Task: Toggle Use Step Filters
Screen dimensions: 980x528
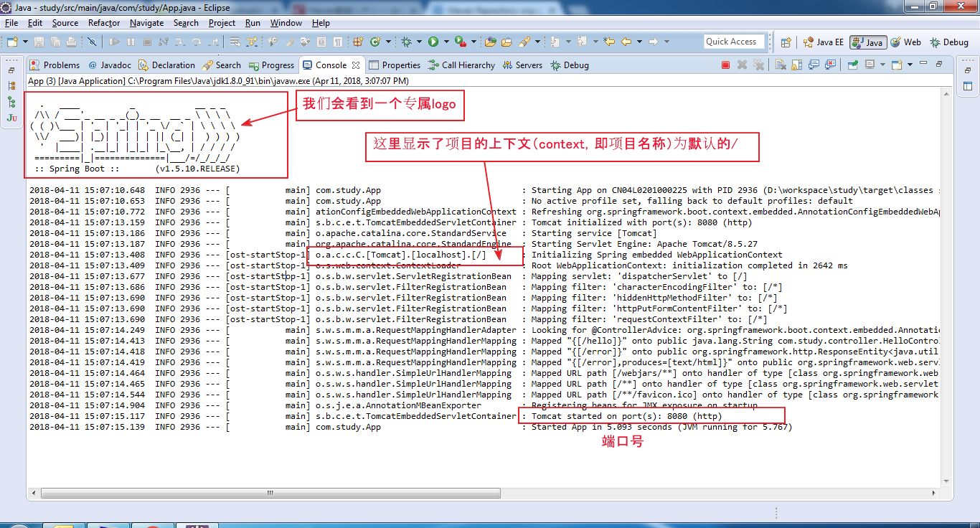Action: 252,42
